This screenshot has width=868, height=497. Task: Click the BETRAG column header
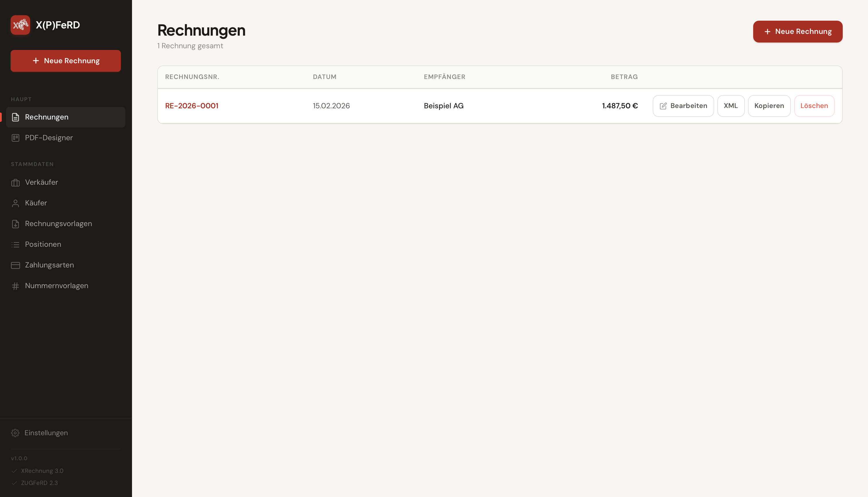click(x=624, y=77)
